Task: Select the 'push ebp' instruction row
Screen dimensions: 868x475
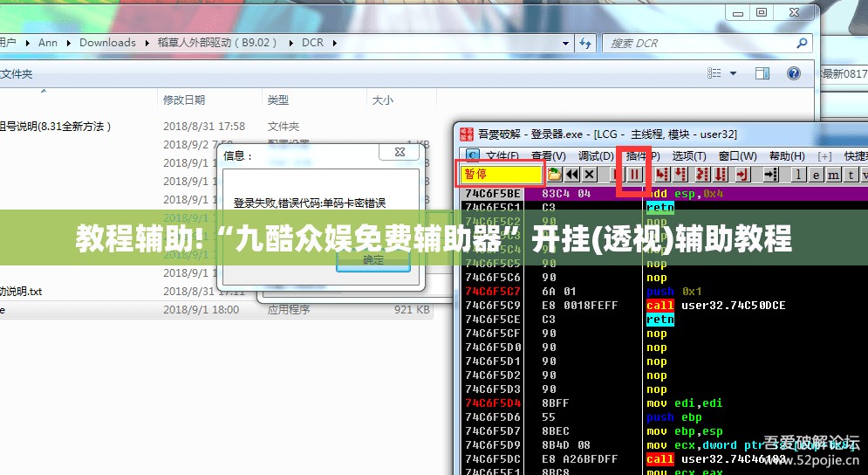Action: pos(673,416)
